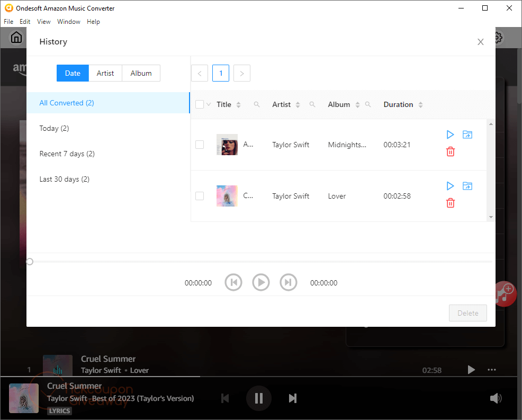The image size is (522, 420).
Task: Click the History player progress slider handle
Action: tap(30, 262)
